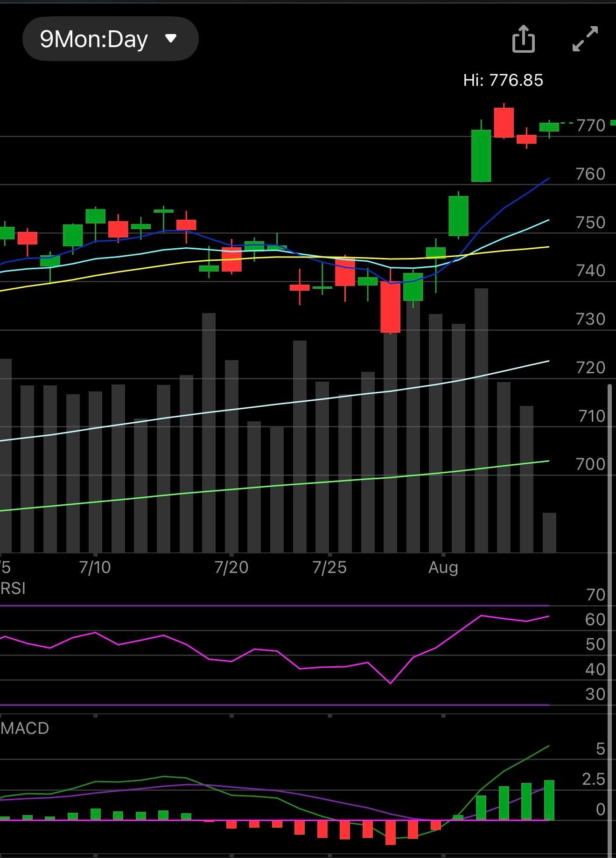Select the 760 price axis label
Image resolution: width=616 pixels, height=858 pixels.
[591, 174]
